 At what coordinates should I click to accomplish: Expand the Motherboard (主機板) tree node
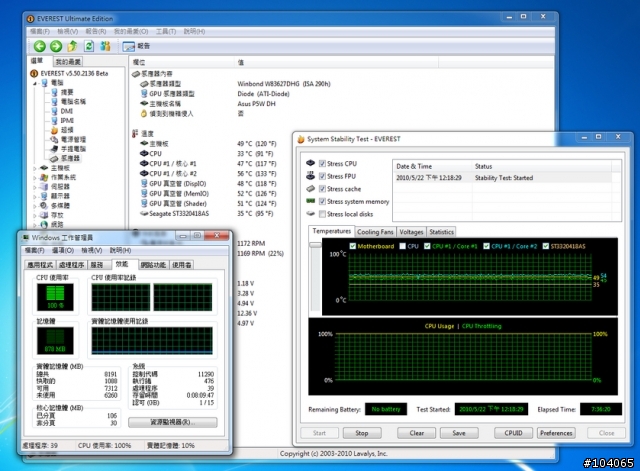[x=35, y=168]
